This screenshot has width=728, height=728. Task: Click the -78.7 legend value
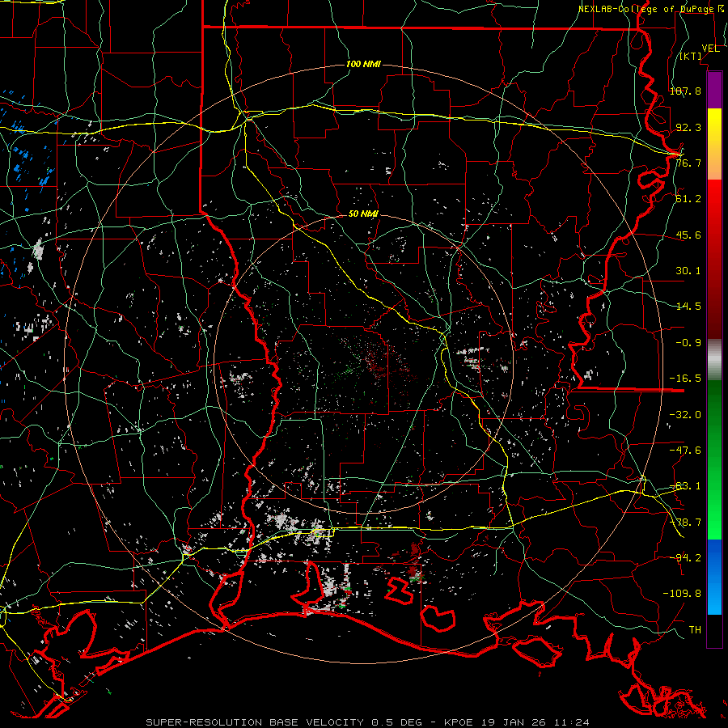click(685, 523)
